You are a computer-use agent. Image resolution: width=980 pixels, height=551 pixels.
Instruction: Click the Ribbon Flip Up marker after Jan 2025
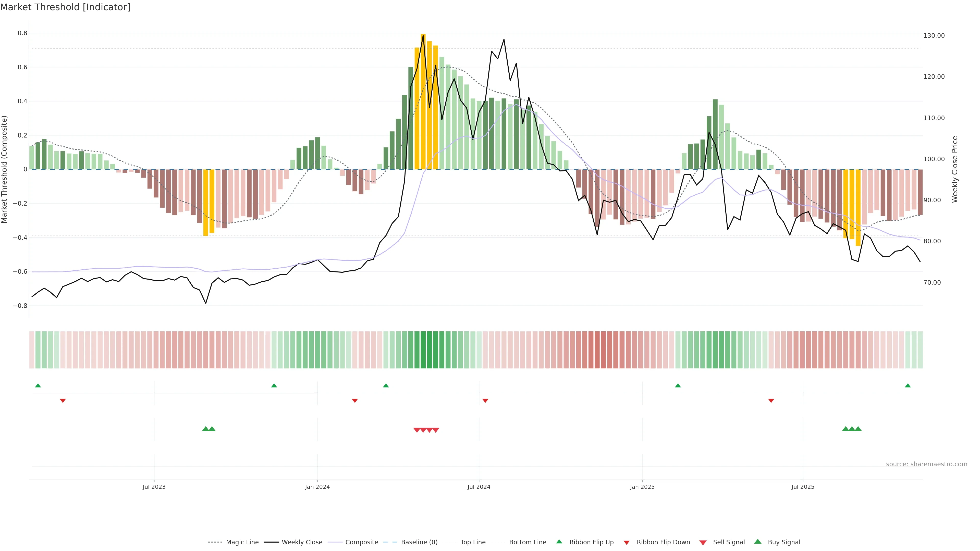tap(678, 386)
